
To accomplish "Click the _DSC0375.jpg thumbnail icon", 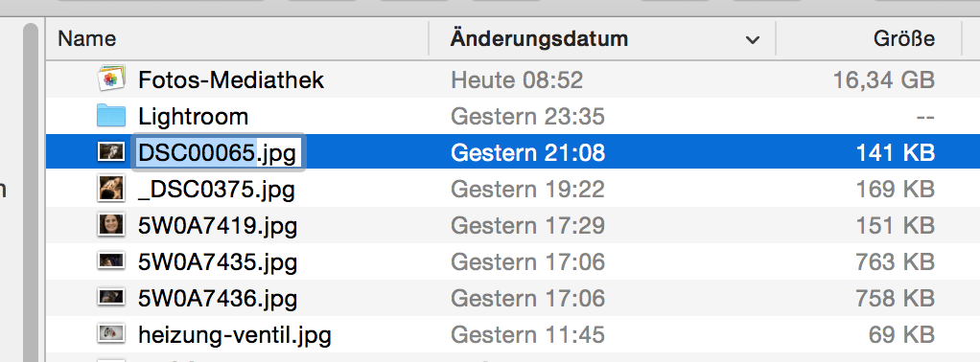I will [111, 188].
